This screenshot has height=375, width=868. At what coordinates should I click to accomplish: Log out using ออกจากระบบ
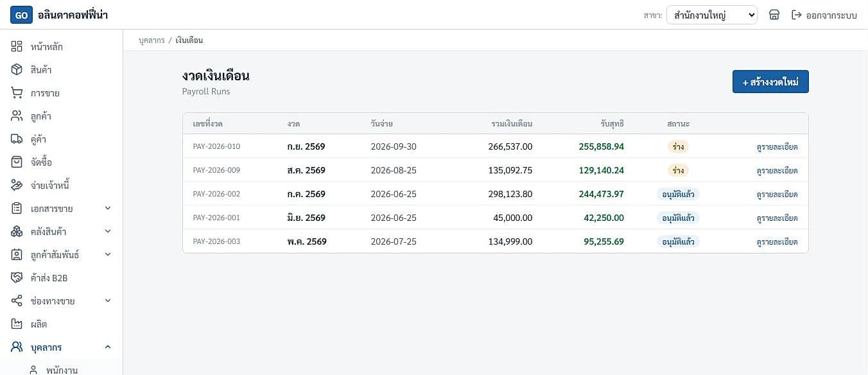point(824,15)
